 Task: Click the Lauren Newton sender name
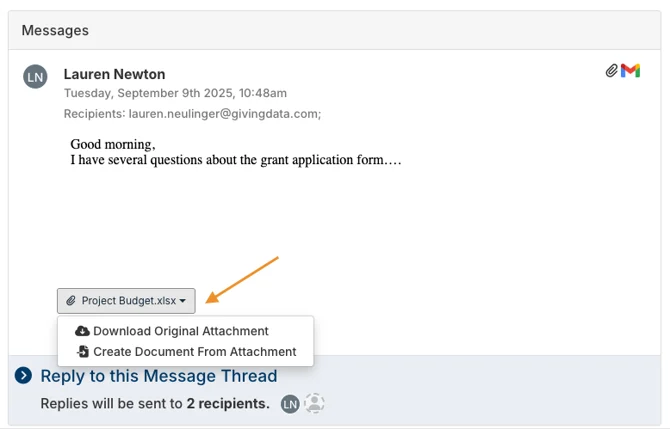click(x=115, y=74)
